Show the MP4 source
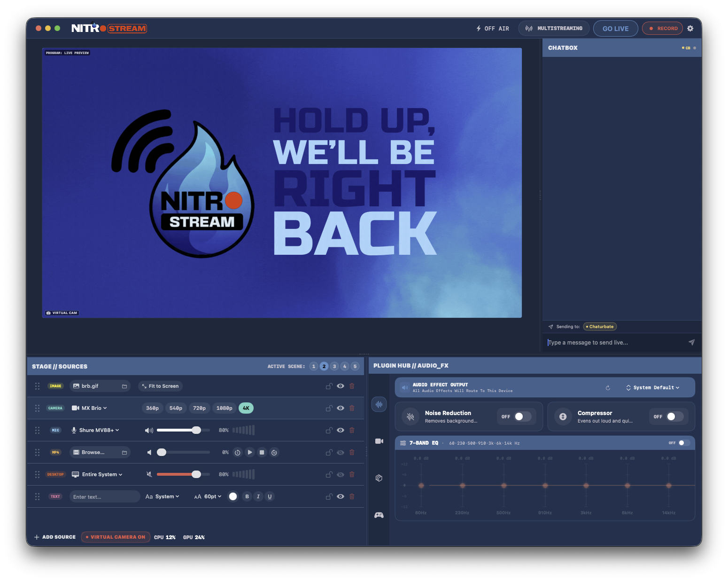Screen dimensions: 728x581 pyautogui.click(x=341, y=452)
